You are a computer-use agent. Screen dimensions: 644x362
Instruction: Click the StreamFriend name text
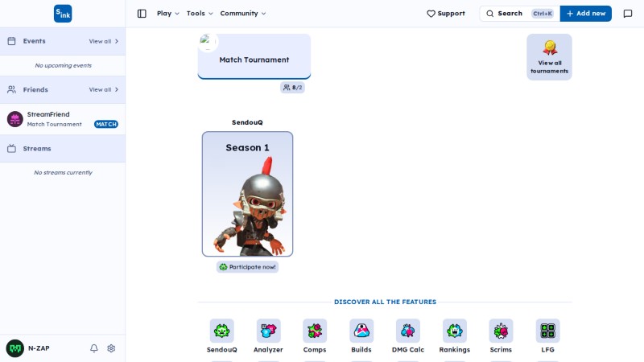click(48, 114)
